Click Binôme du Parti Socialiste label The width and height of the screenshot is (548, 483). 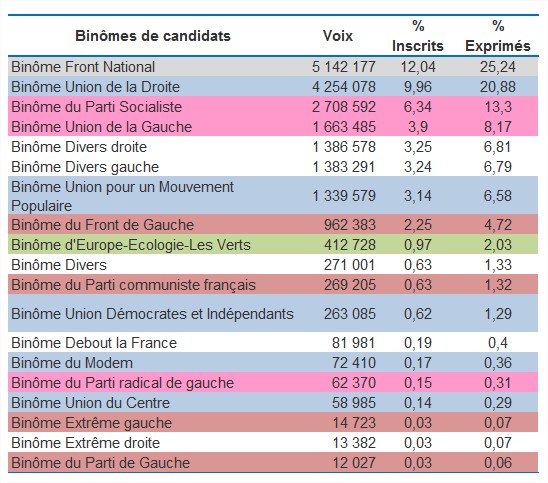click(96, 107)
